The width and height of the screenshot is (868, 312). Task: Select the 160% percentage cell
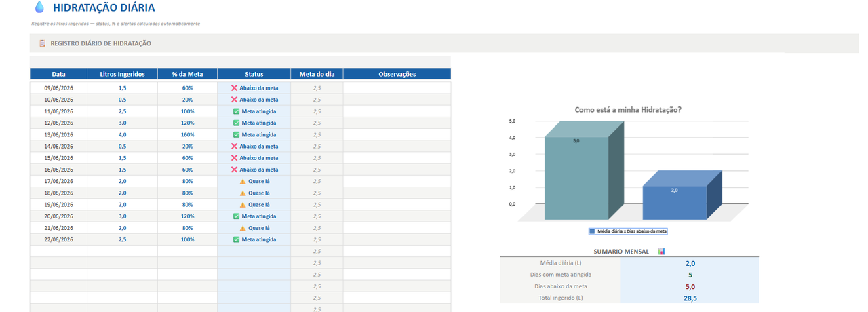pos(187,134)
